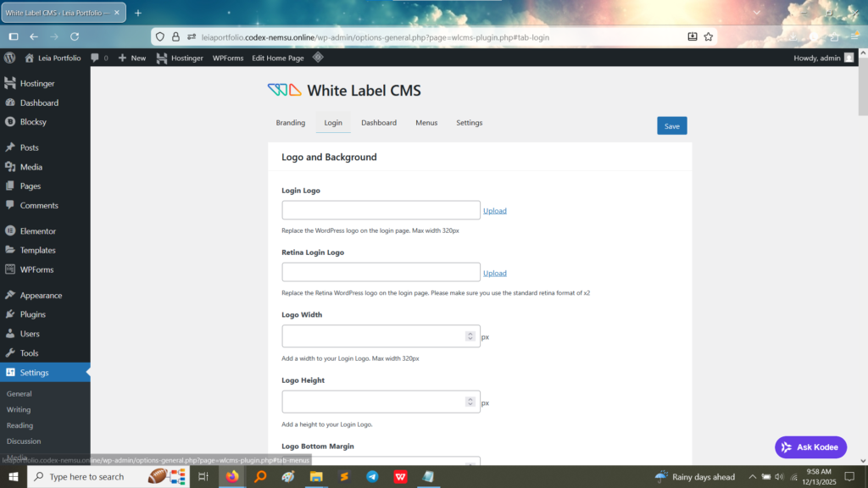Click the WordPress logo in admin bar
Image resolution: width=868 pixels, height=488 pixels.
[x=10, y=58]
